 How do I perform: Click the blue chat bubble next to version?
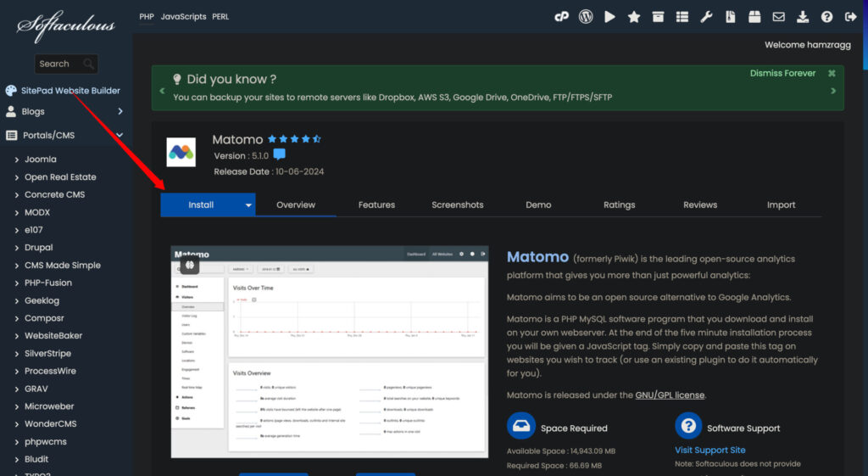pos(279,155)
